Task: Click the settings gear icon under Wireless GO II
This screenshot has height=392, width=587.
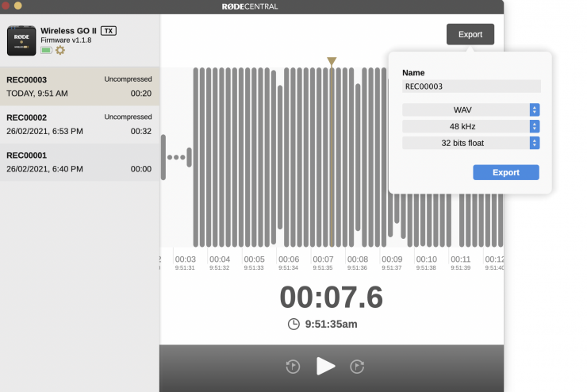Action: coord(60,50)
